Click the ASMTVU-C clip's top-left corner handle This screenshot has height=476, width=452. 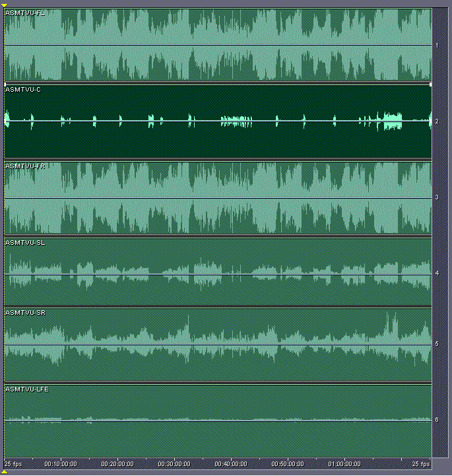point(5,85)
